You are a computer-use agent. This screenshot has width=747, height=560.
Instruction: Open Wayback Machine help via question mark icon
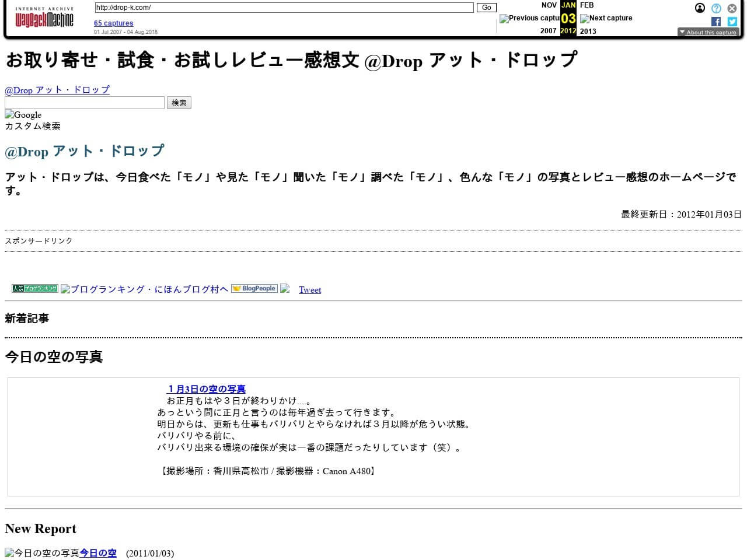point(716,8)
